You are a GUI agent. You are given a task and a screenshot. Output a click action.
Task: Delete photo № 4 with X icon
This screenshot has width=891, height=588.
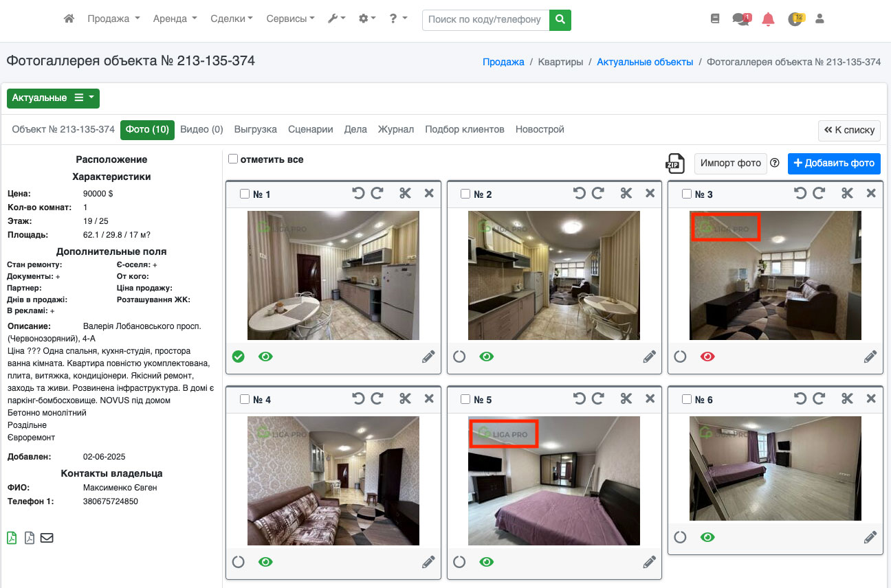coord(429,399)
